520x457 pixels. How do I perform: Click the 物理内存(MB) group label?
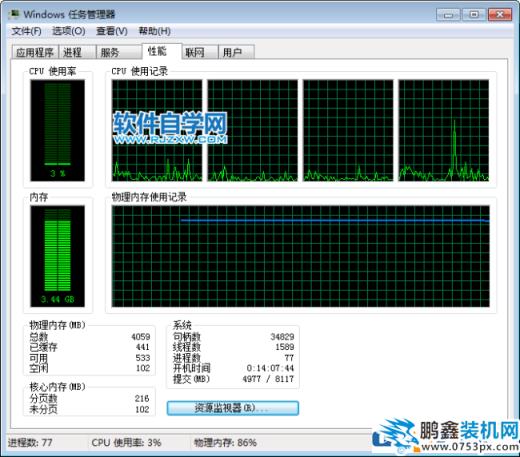coord(57,325)
